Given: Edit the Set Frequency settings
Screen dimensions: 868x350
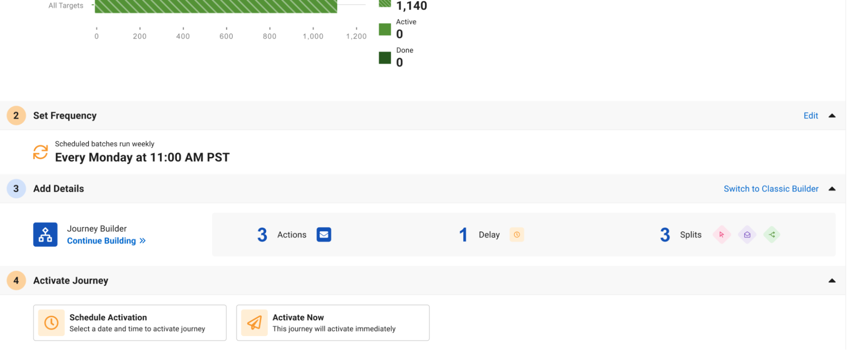Looking at the screenshot, I should [x=811, y=116].
